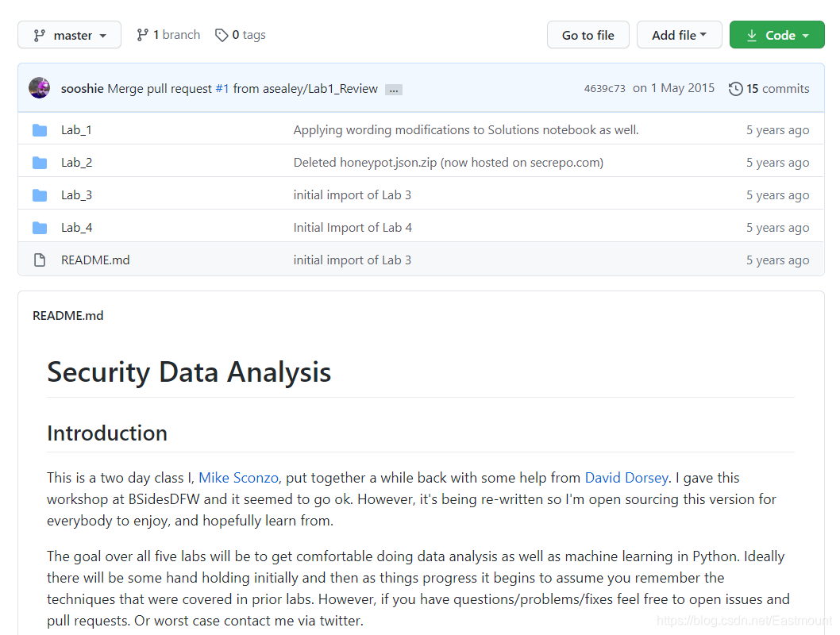Click the Mike Sconzo link

238,478
